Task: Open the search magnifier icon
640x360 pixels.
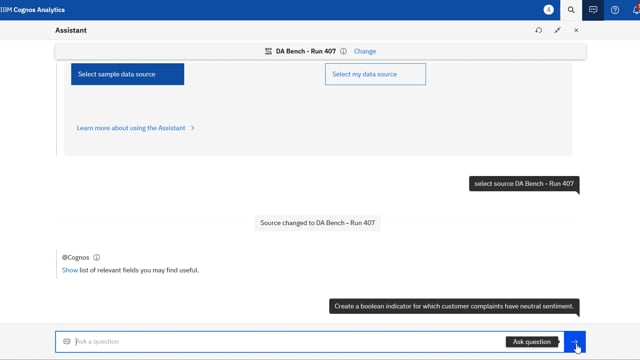Action: click(571, 10)
